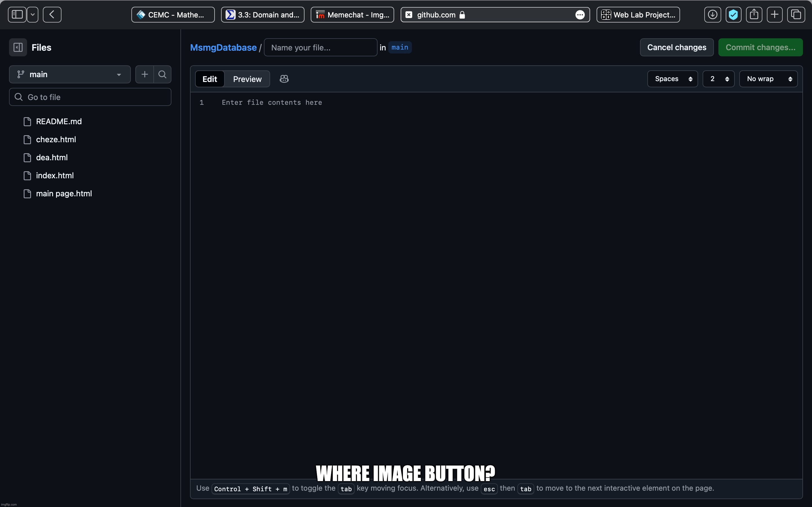Open GitHub Copilot in the editor

(284, 79)
